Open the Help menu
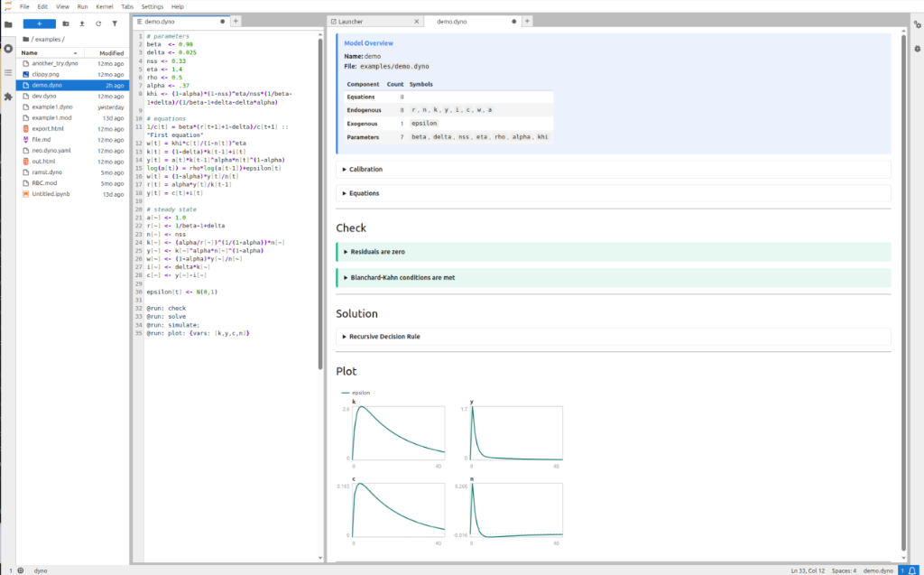This screenshot has width=924, height=575. (178, 6)
